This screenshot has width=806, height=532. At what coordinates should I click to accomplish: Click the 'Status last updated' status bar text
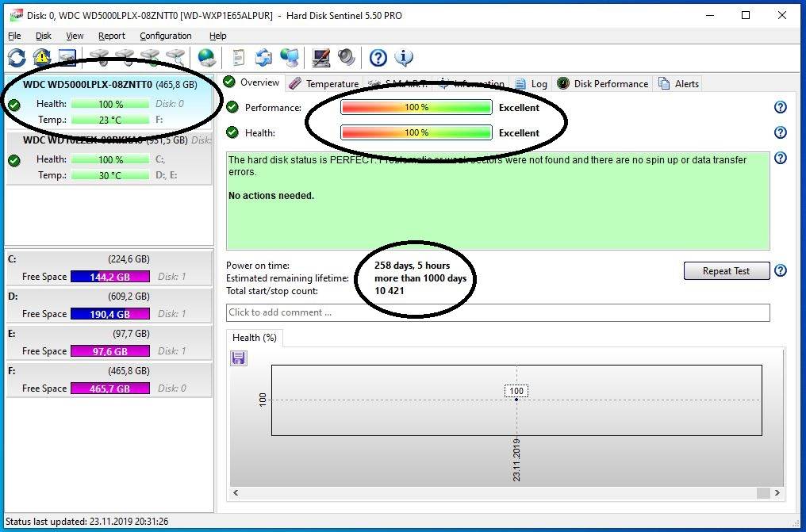tap(87, 521)
